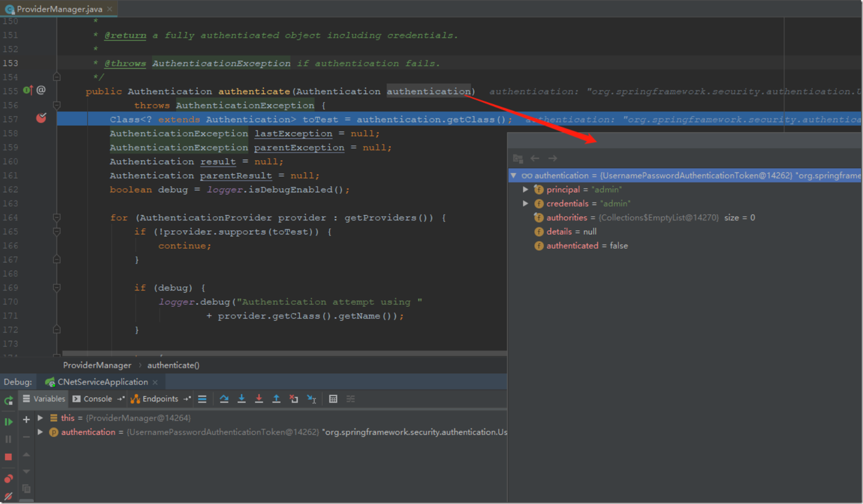Toggle the breakpoint on line 157
The image size is (863, 504).
pos(41,118)
